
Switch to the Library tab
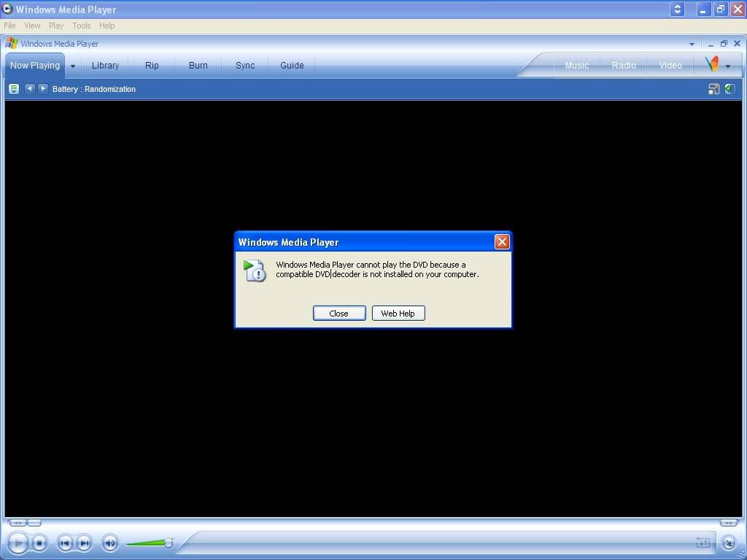105,65
